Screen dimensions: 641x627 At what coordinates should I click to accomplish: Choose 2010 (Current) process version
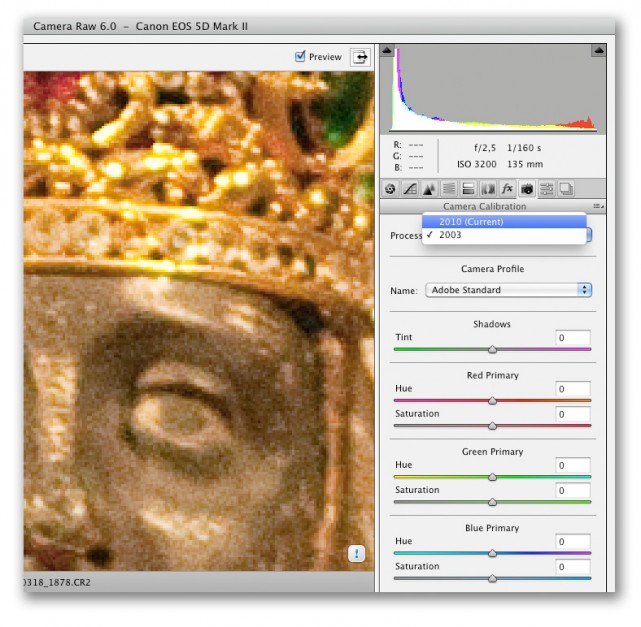(x=504, y=222)
